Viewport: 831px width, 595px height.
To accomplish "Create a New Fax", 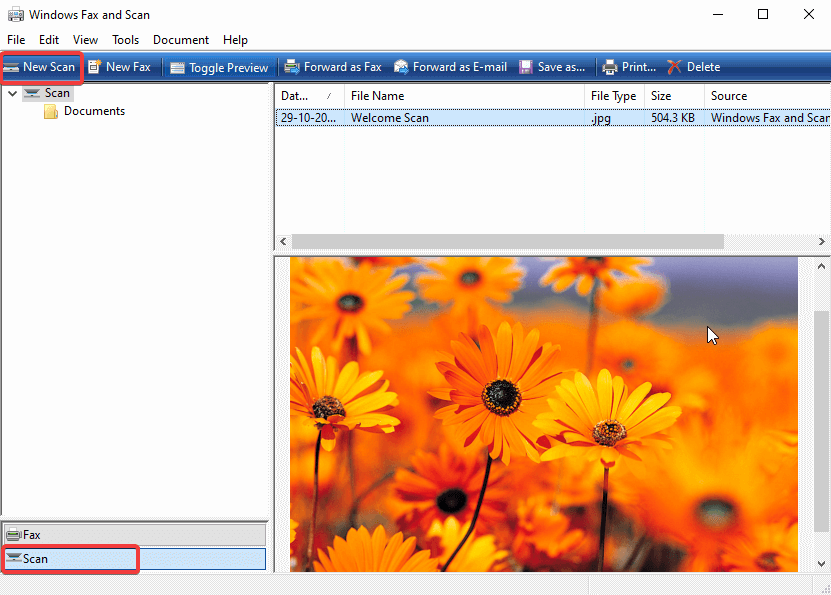I will (120, 67).
